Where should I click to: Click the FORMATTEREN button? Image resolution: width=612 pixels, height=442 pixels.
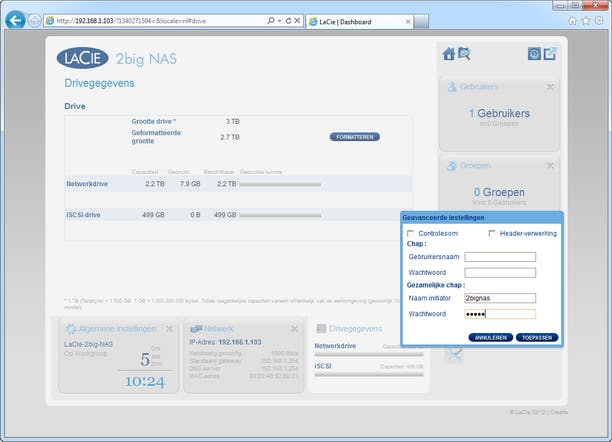(355, 137)
